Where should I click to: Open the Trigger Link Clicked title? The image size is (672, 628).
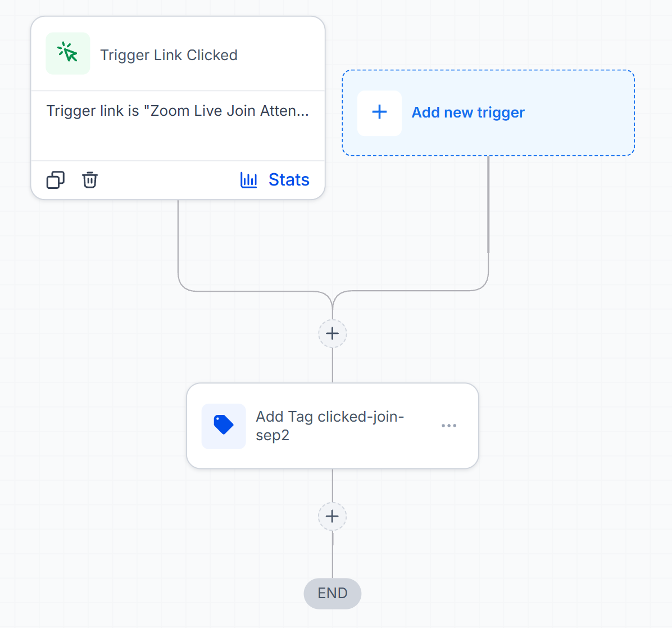(169, 55)
